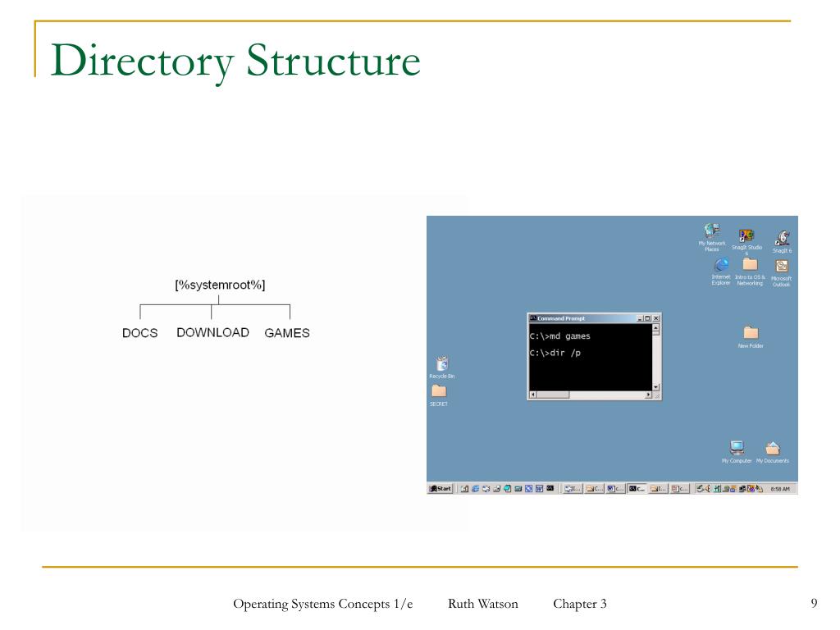The image size is (840, 630).
Task: Select the SECRET folder on the desktop
Action: coord(439,395)
